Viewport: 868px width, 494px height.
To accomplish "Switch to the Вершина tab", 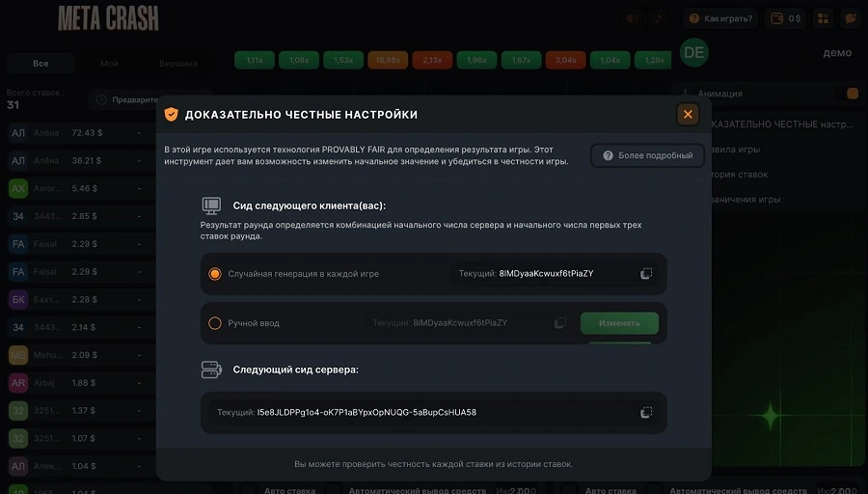I will coord(178,63).
